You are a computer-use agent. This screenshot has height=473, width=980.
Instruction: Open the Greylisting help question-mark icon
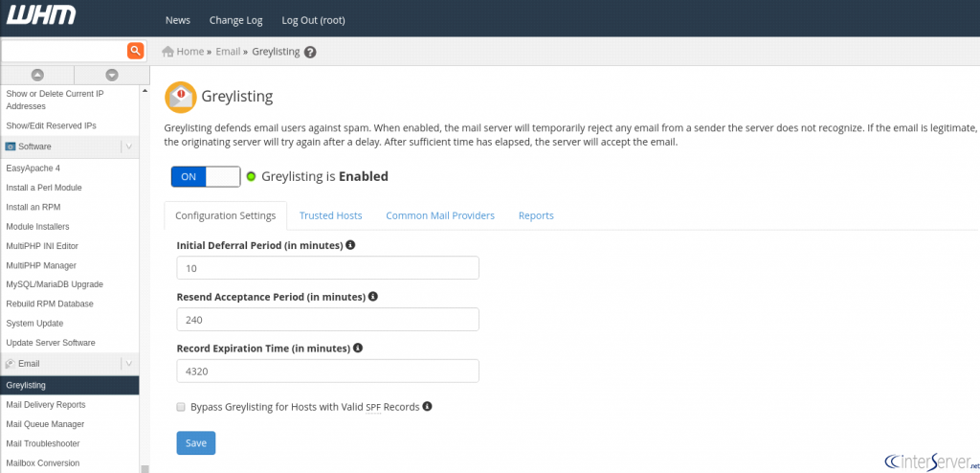310,52
